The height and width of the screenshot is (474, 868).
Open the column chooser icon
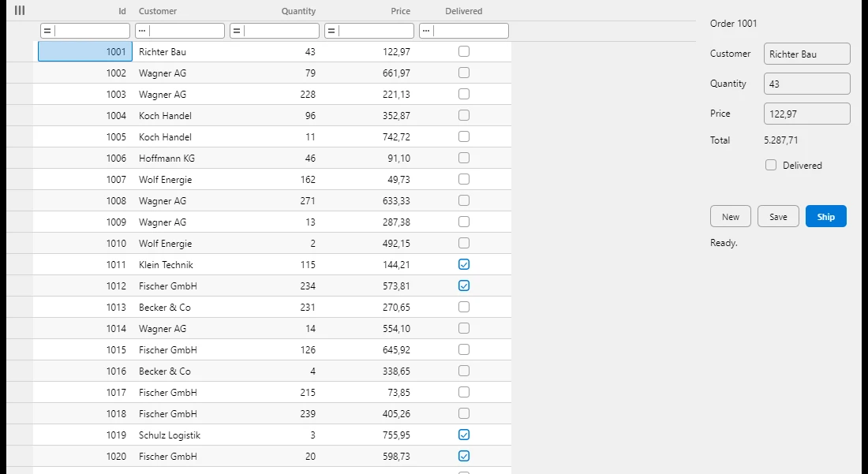coord(20,10)
